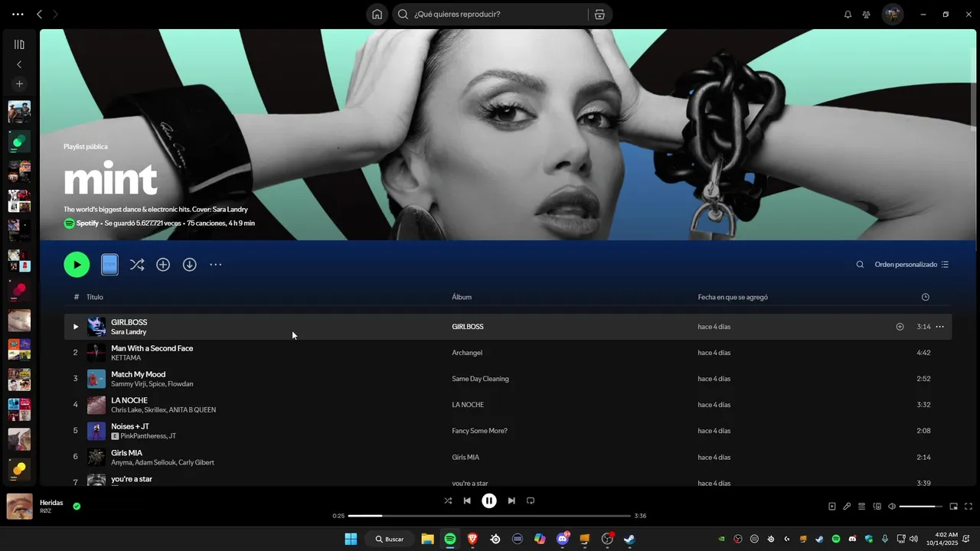Viewport: 980px width, 551px height.
Task: Collapse the library sidebar chevron
Action: 19,64
